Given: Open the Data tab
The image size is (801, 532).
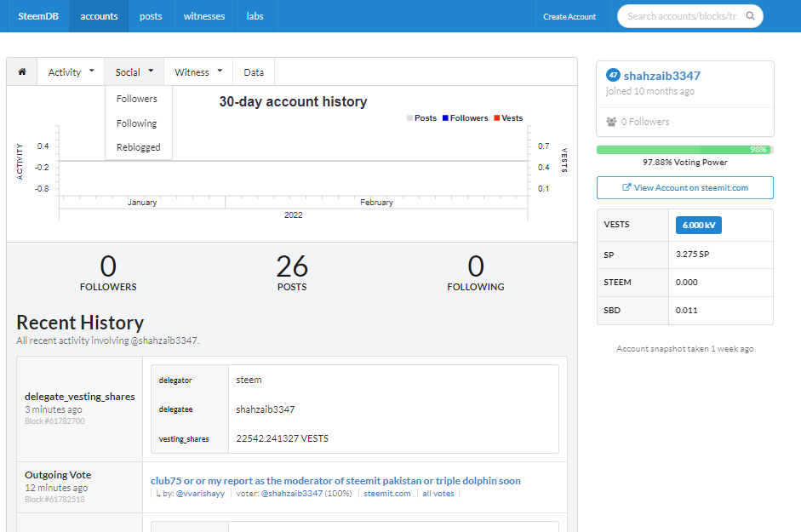Looking at the screenshot, I should click(x=254, y=72).
